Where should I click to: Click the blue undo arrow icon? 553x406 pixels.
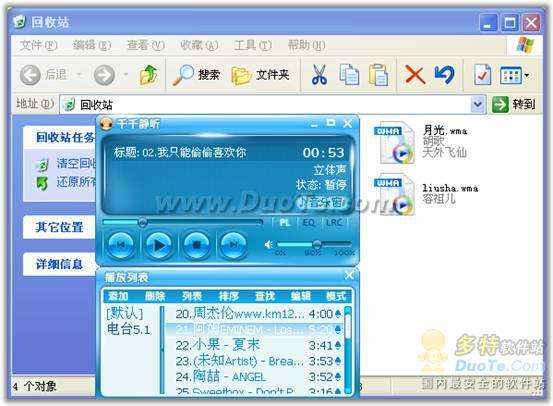click(444, 74)
